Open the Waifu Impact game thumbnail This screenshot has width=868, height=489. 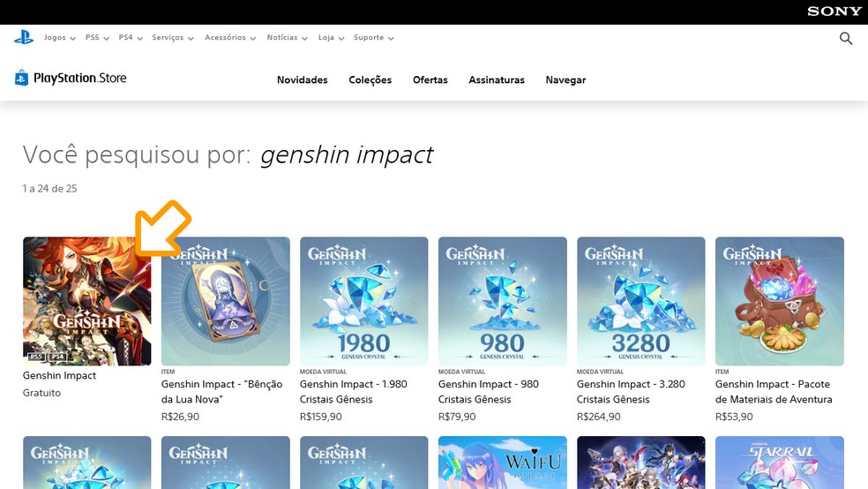tap(503, 463)
